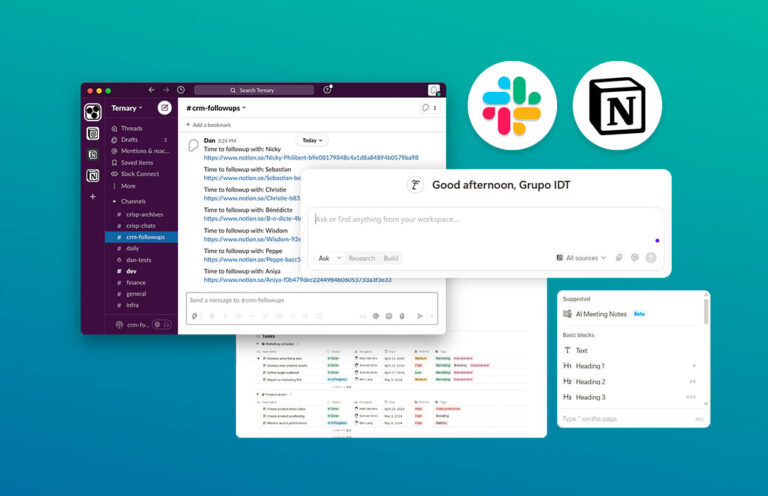Click the Slack help icon
Screen dimensions: 768x496
(x=327, y=90)
